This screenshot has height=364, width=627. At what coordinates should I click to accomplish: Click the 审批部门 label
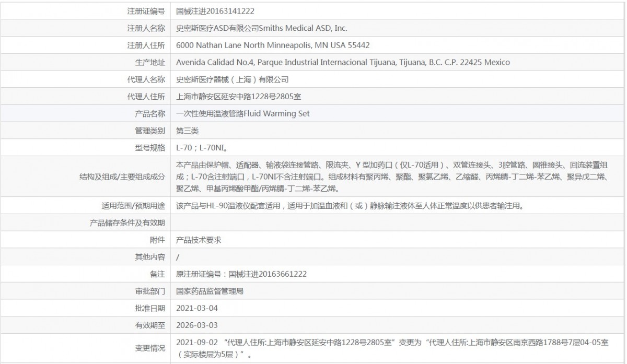[150, 291]
